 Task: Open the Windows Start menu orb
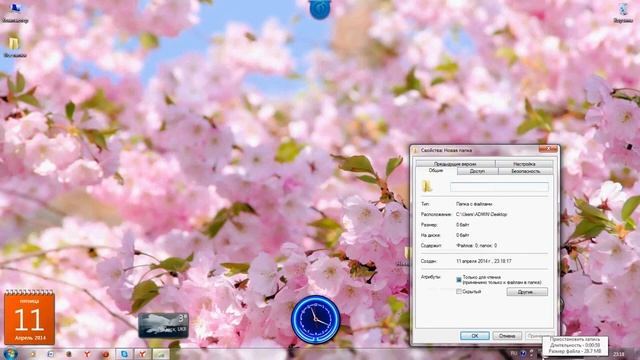pyautogui.click(x=10, y=353)
